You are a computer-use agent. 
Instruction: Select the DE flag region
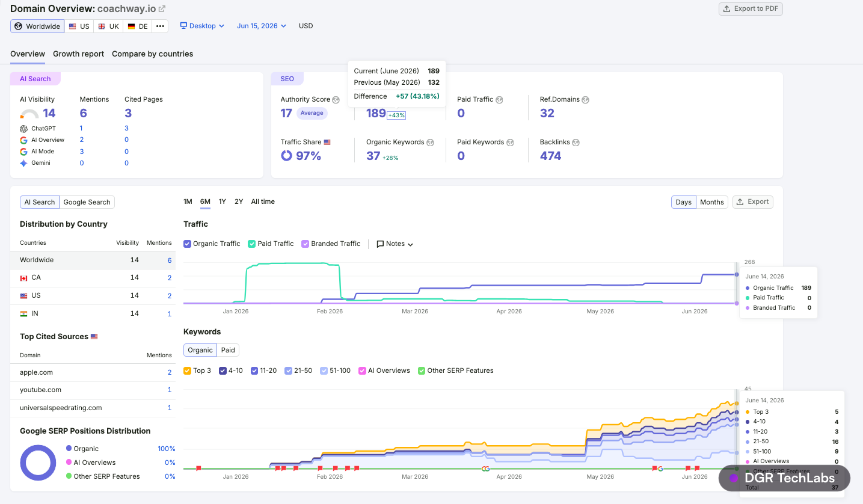pyautogui.click(x=137, y=26)
